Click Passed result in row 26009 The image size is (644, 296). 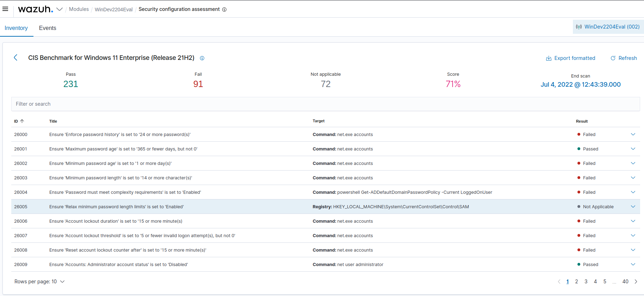click(588, 265)
